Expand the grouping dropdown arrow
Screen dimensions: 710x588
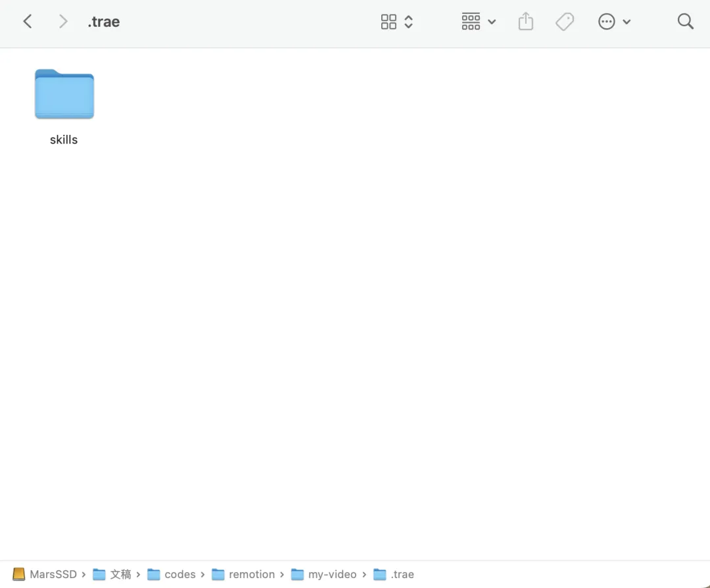click(492, 22)
